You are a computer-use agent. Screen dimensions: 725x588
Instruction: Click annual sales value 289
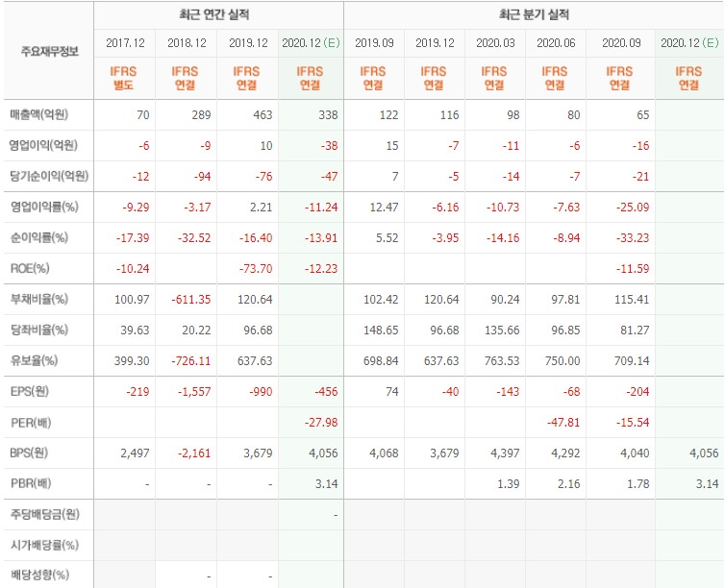(201, 115)
